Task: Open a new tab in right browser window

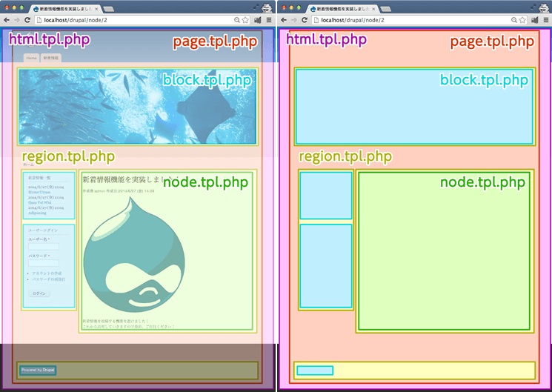Action: pos(386,9)
